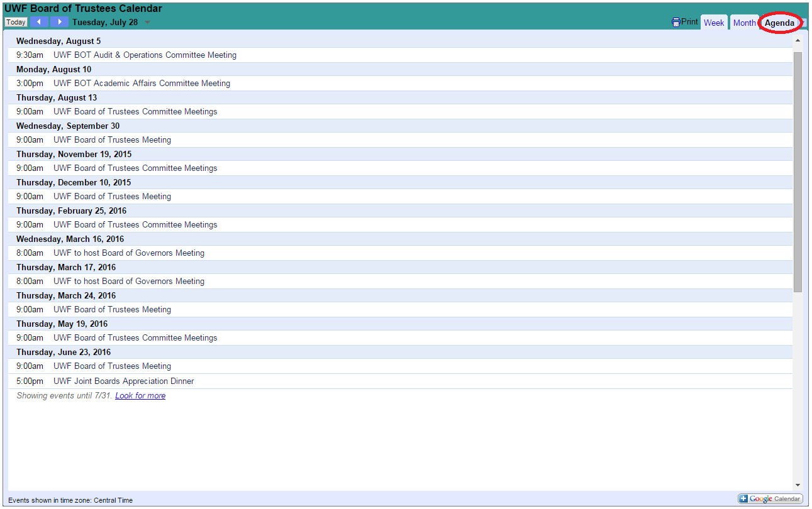Go to next period with right arrow
812x509 pixels.
click(x=59, y=22)
